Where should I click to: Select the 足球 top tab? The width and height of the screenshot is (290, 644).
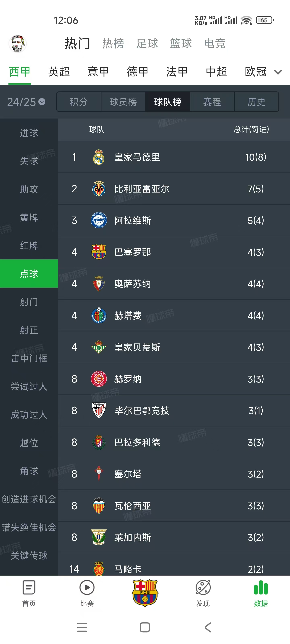click(147, 43)
